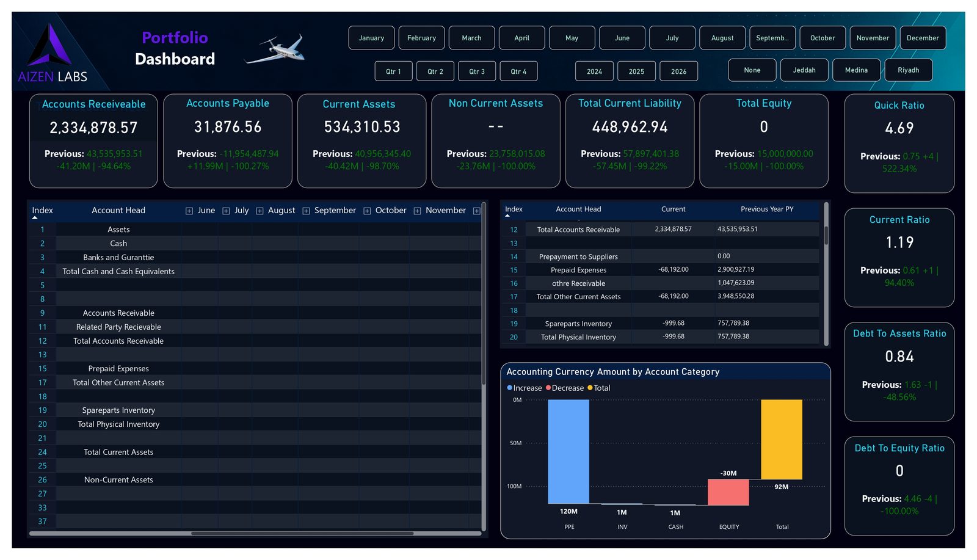Choose the None location button
977x560 pixels.
pyautogui.click(x=752, y=70)
